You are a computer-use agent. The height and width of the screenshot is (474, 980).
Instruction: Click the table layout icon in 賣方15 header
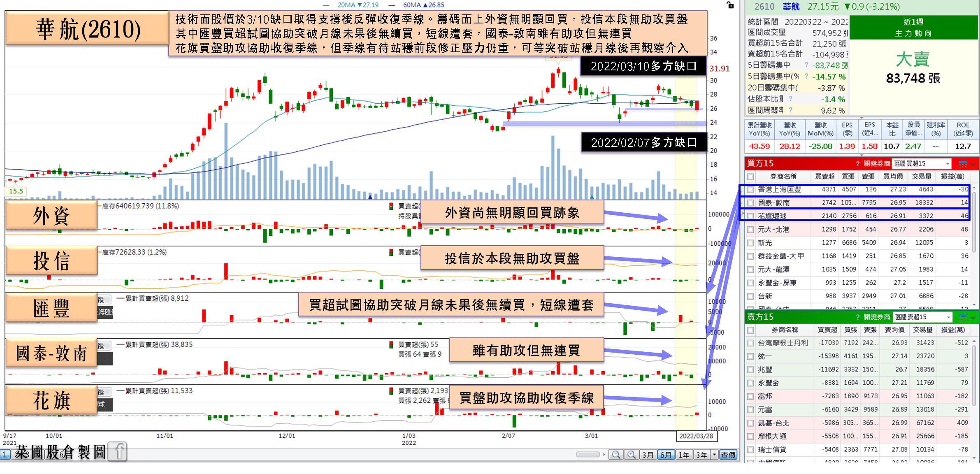963,317
